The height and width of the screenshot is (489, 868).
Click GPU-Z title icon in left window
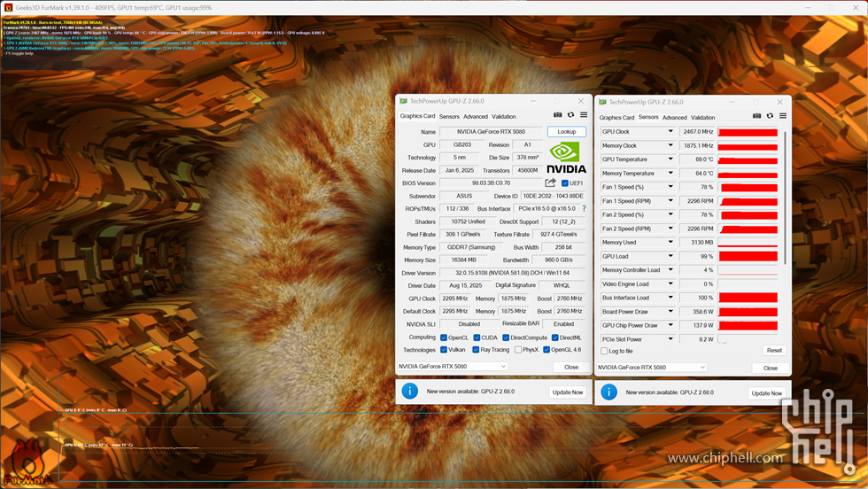(404, 101)
